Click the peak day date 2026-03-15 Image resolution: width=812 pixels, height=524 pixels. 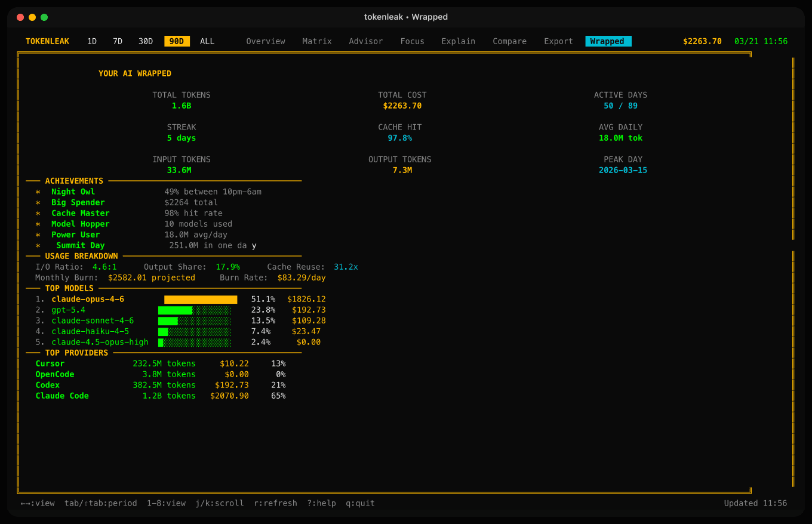tap(623, 170)
